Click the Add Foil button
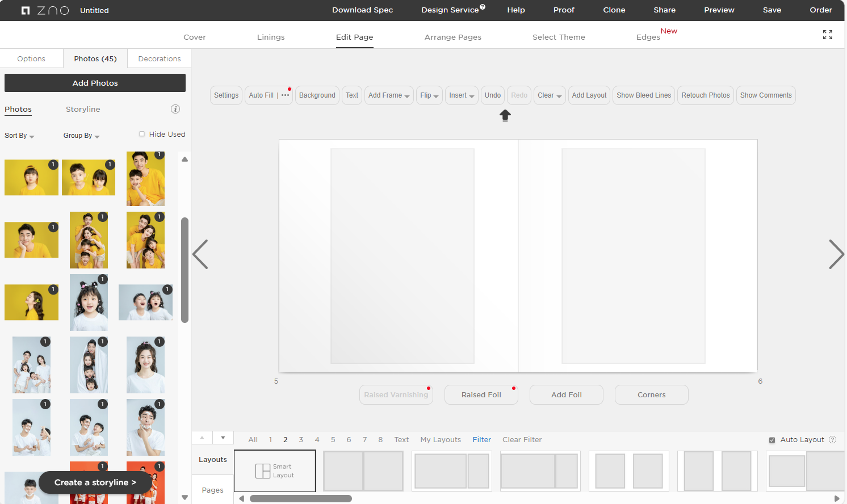847x504 pixels. [567, 395]
